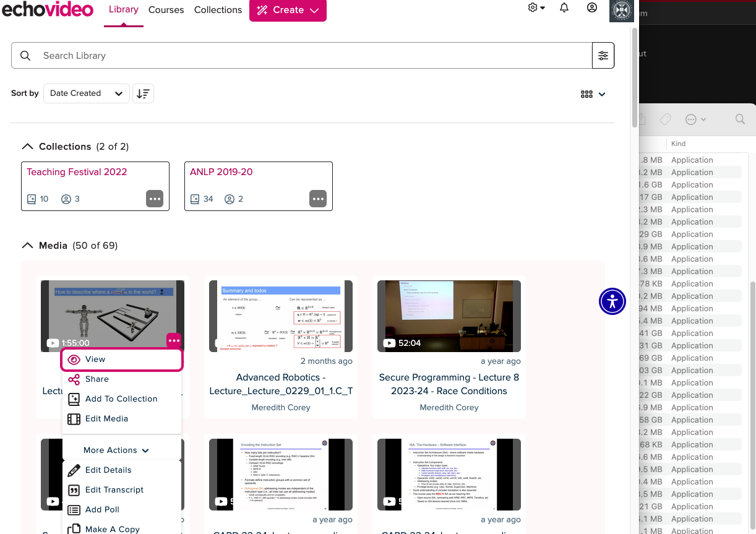Collapse the More Actions submenu

[x=116, y=450]
